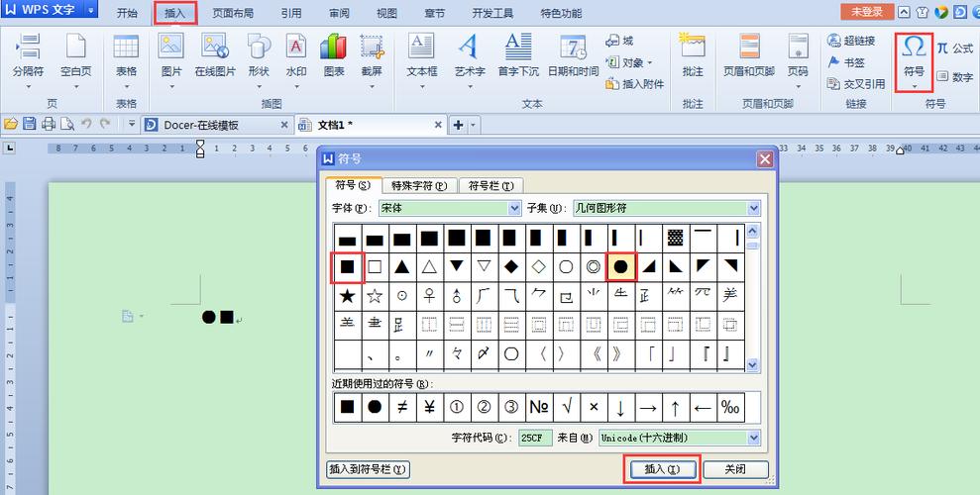The width and height of the screenshot is (980, 495).
Task: Click the save icon in quick toolbar
Action: (29, 124)
